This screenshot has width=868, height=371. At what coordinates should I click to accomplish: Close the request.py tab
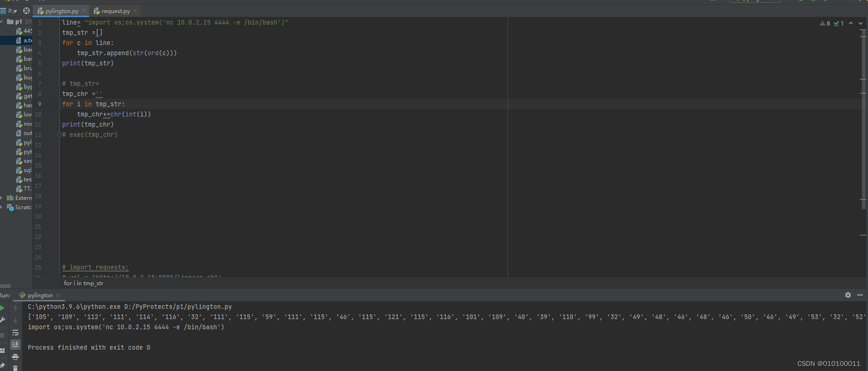tap(135, 11)
